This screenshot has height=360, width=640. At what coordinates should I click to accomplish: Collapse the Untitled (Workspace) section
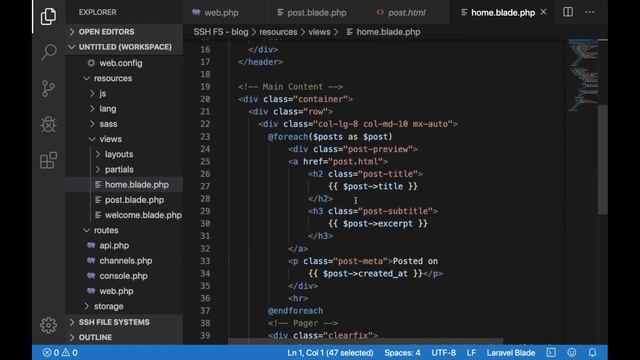point(72,47)
